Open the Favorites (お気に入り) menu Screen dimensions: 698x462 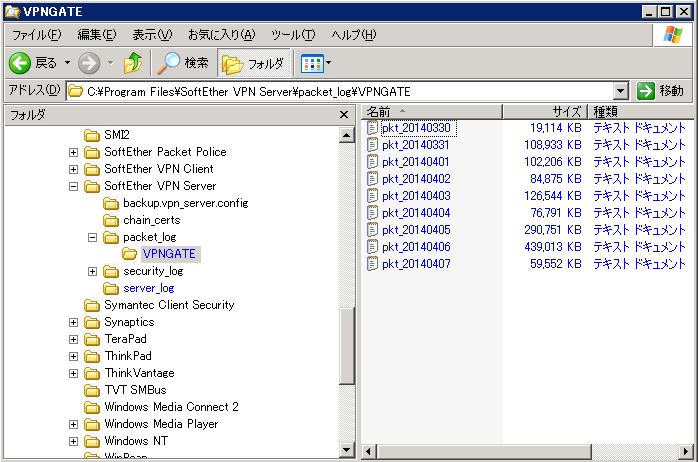(x=221, y=34)
